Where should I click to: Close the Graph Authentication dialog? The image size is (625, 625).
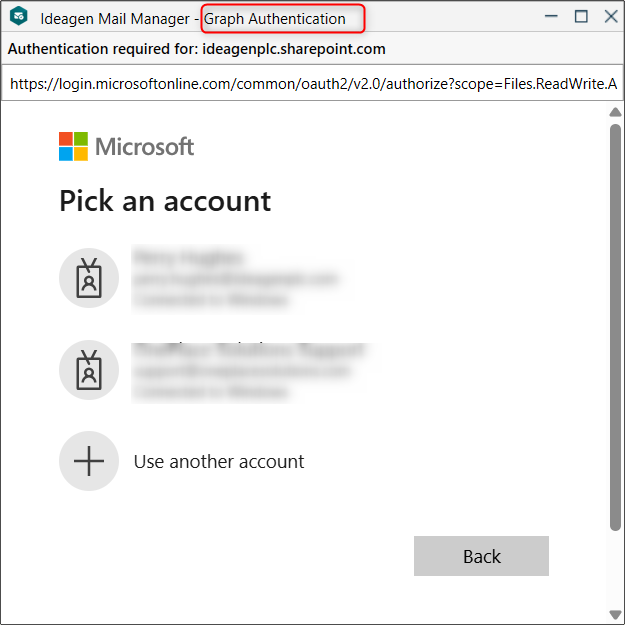click(x=610, y=17)
